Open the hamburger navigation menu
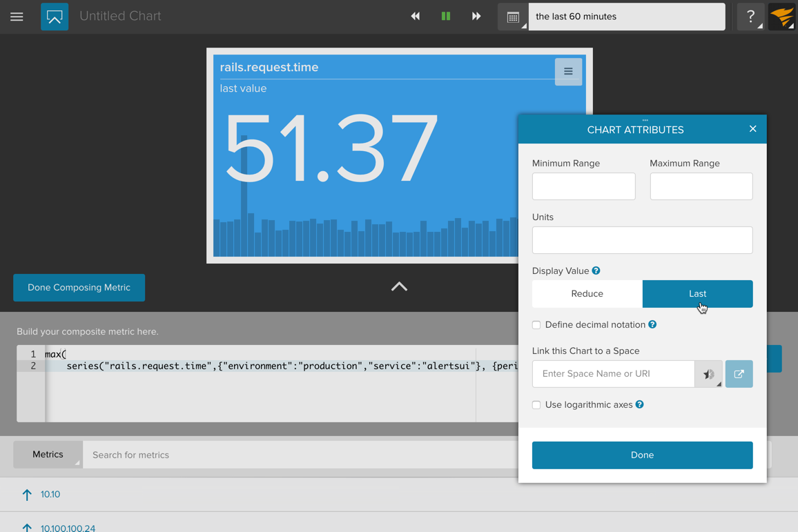Image resolution: width=798 pixels, height=532 pixels. (17, 17)
